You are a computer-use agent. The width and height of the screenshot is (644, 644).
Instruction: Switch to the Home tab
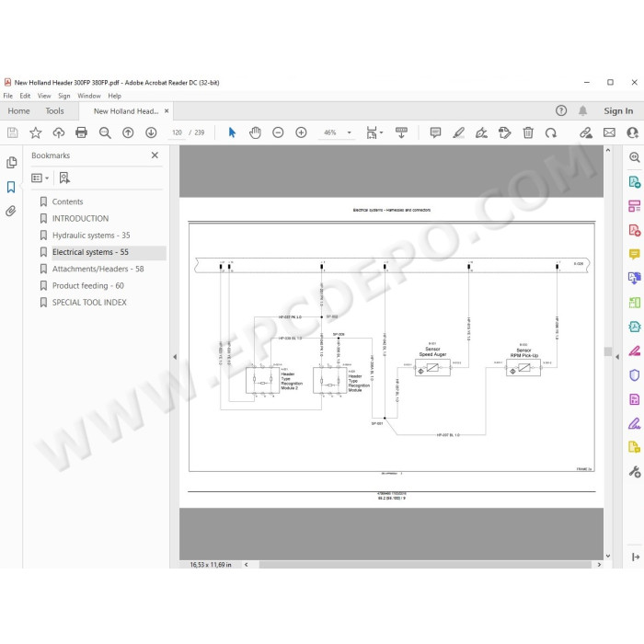[19, 111]
